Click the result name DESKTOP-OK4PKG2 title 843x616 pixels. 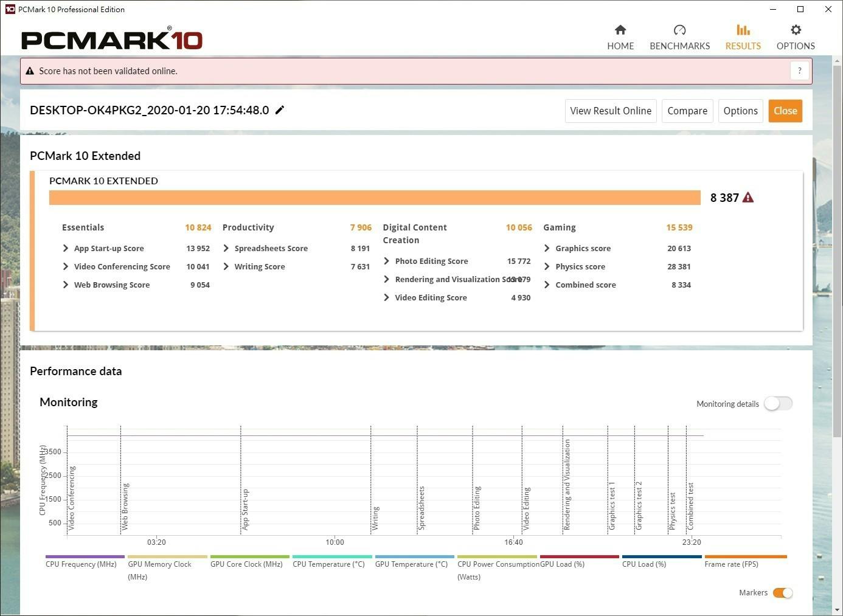coord(149,110)
